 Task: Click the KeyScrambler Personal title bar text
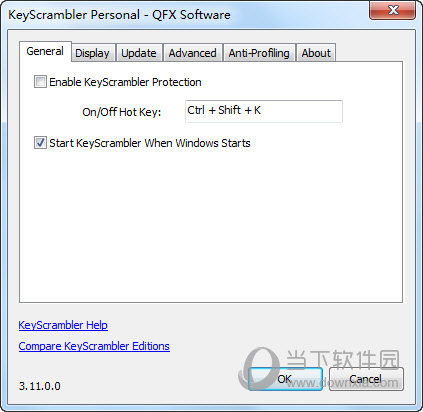click(119, 15)
